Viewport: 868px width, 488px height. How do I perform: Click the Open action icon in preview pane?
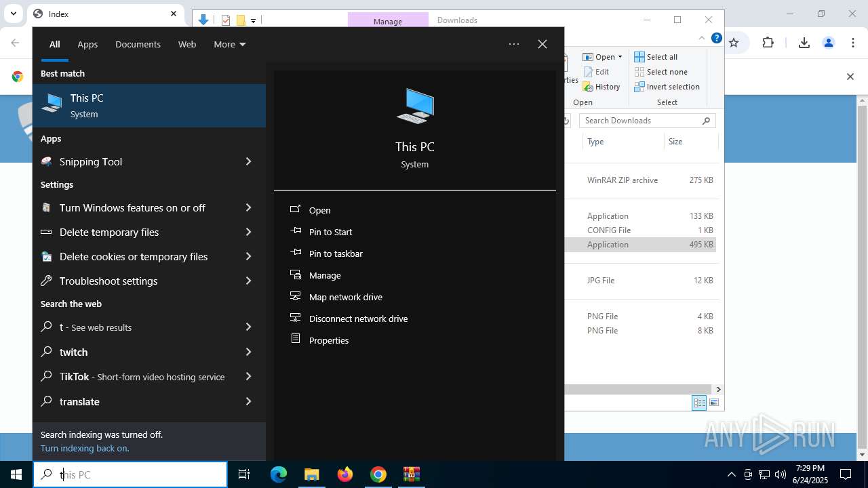(296, 209)
